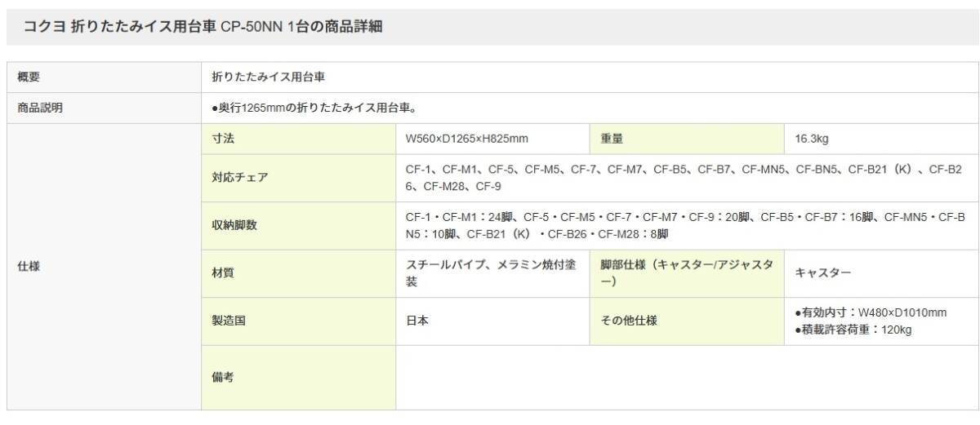Screen dimensions: 980x425
Task: Click the 16.3kg weight value
Action: click(812, 139)
